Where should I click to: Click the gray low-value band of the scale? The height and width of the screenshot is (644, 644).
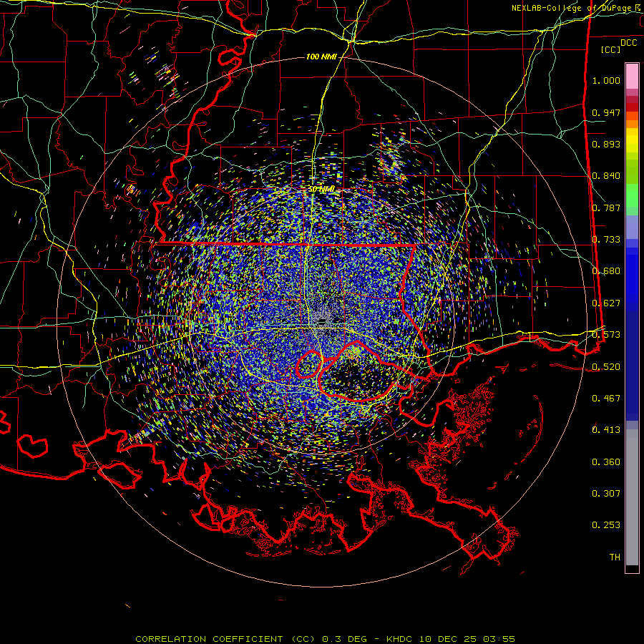tap(632, 497)
